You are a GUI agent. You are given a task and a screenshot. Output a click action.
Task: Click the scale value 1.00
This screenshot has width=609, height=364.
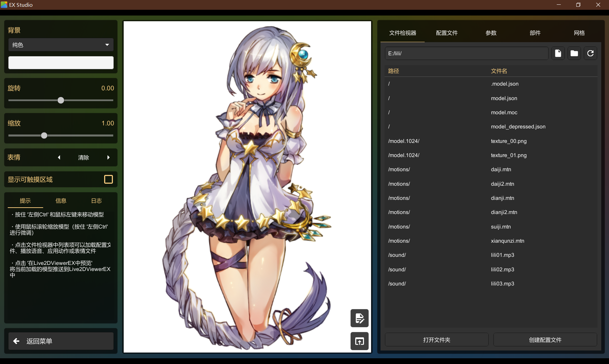click(108, 123)
